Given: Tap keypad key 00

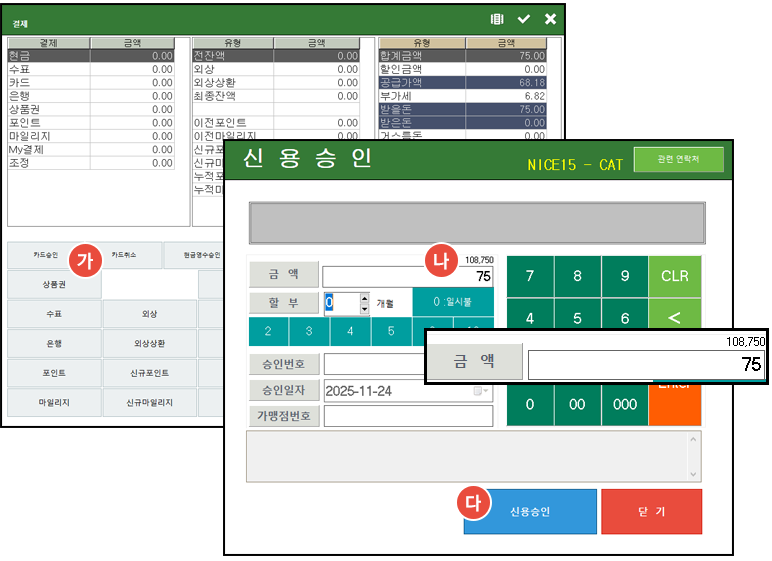Looking at the screenshot, I should tap(577, 404).
